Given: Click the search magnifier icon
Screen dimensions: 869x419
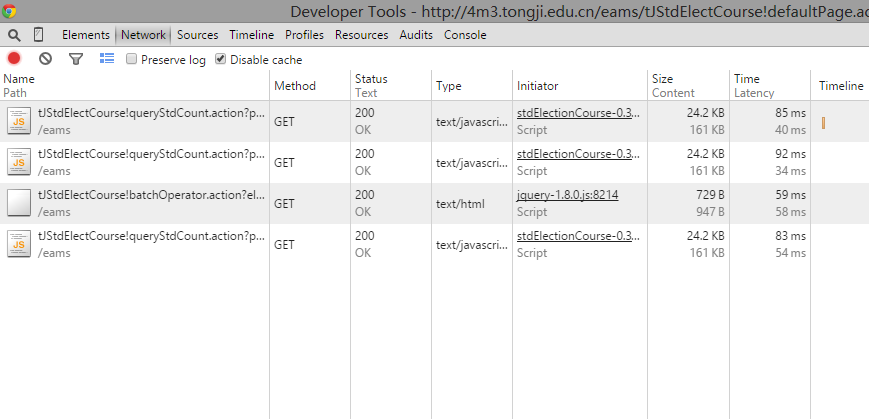Looking at the screenshot, I should click(14, 35).
